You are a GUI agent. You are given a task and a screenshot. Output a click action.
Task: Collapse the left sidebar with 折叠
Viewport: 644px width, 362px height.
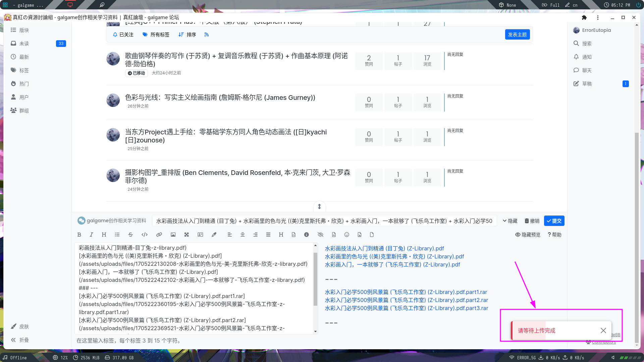[20, 340]
